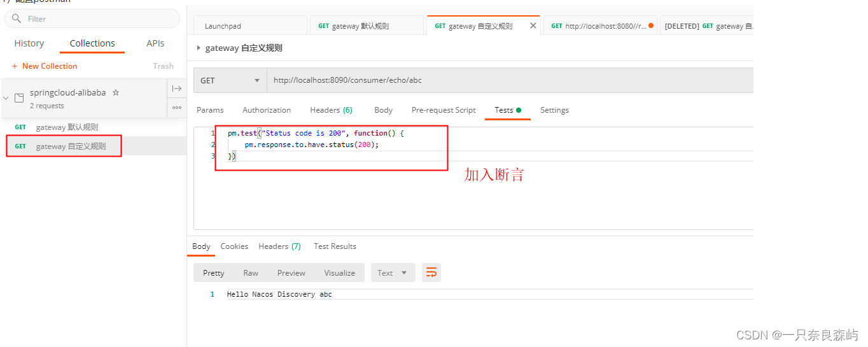Open the Text format dropdown

click(393, 273)
